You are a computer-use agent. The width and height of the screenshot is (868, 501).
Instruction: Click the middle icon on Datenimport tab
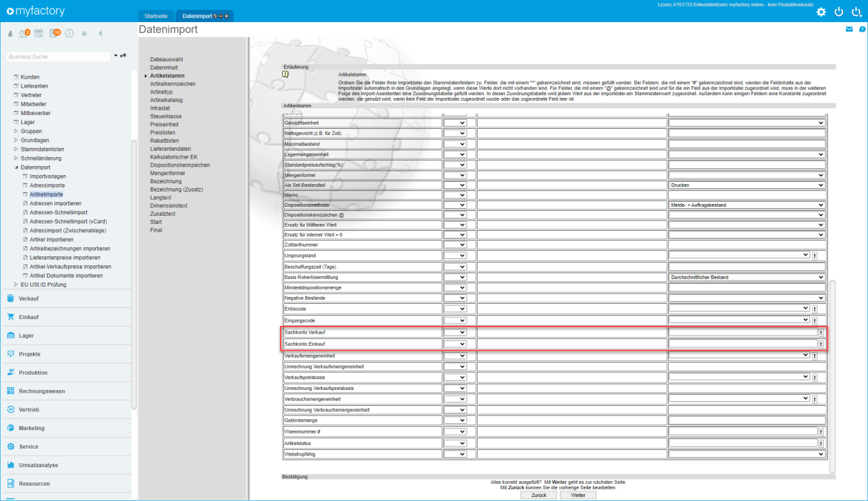coord(221,16)
